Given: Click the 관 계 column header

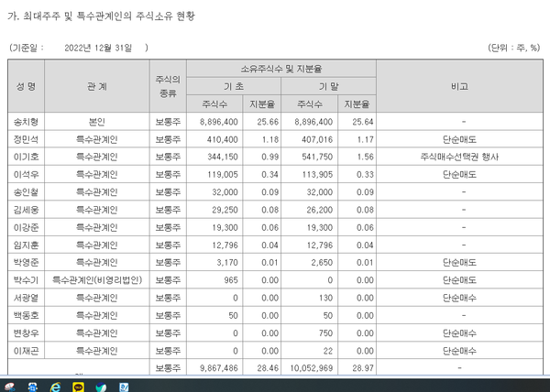Looking at the screenshot, I should pyautogui.click(x=97, y=86).
